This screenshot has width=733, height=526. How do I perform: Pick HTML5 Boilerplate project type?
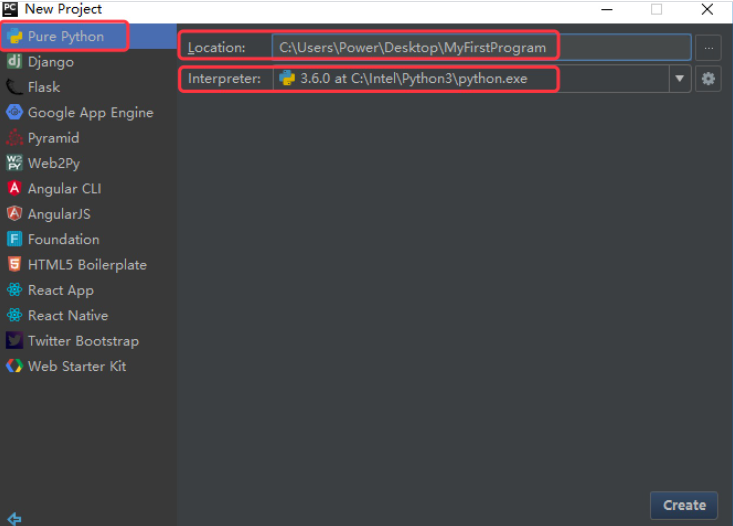click(x=88, y=265)
